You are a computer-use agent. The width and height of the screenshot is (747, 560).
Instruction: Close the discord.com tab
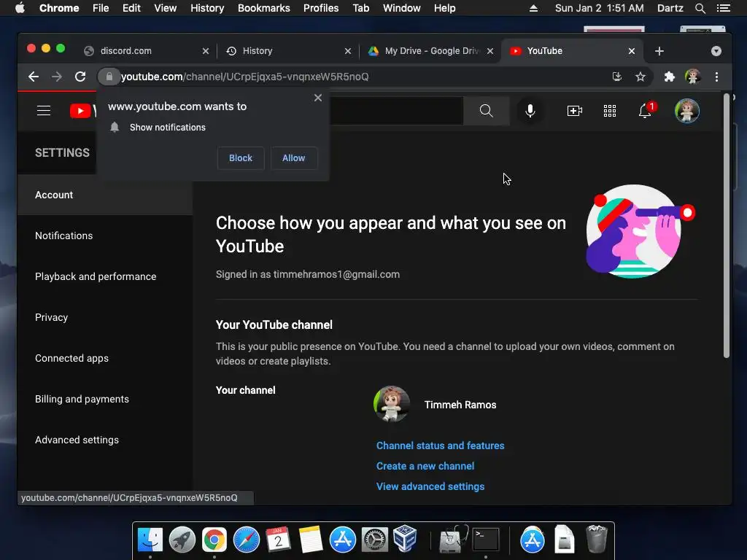[205, 51]
